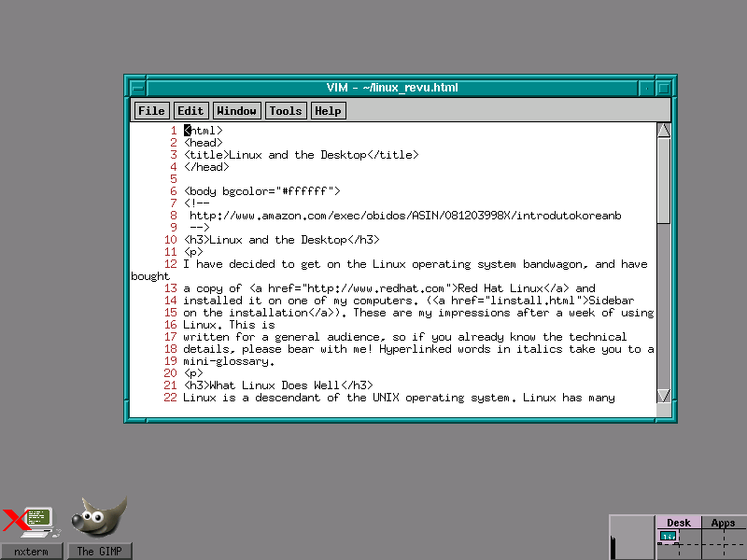Open the Tools menu in VIM
This screenshot has height=560, width=747.
pyautogui.click(x=286, y=110)
